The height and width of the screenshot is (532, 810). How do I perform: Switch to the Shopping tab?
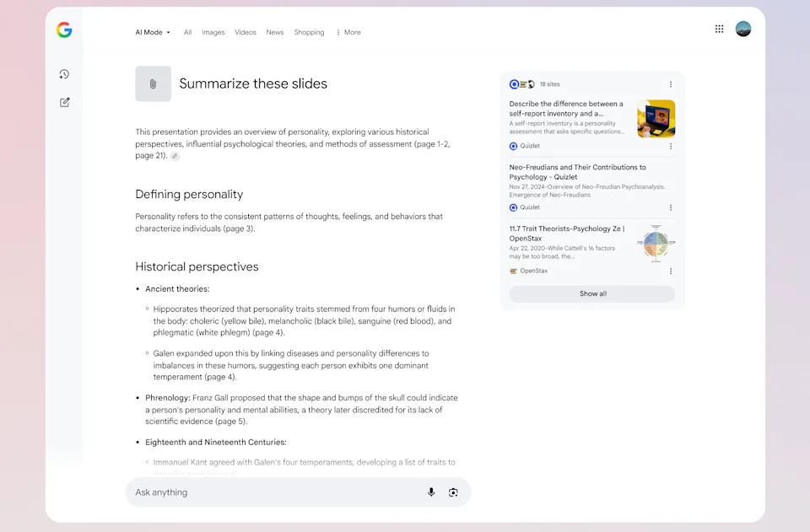(309, 32)
